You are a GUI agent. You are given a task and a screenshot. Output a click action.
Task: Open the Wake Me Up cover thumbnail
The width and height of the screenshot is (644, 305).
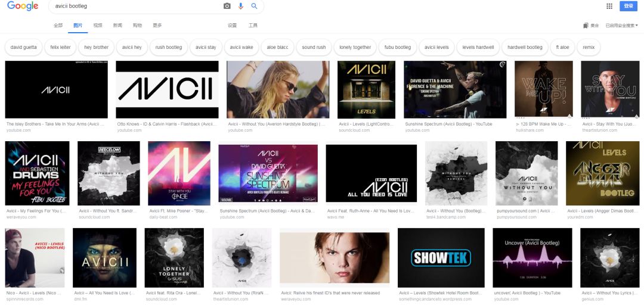click(x=543, y=89)
